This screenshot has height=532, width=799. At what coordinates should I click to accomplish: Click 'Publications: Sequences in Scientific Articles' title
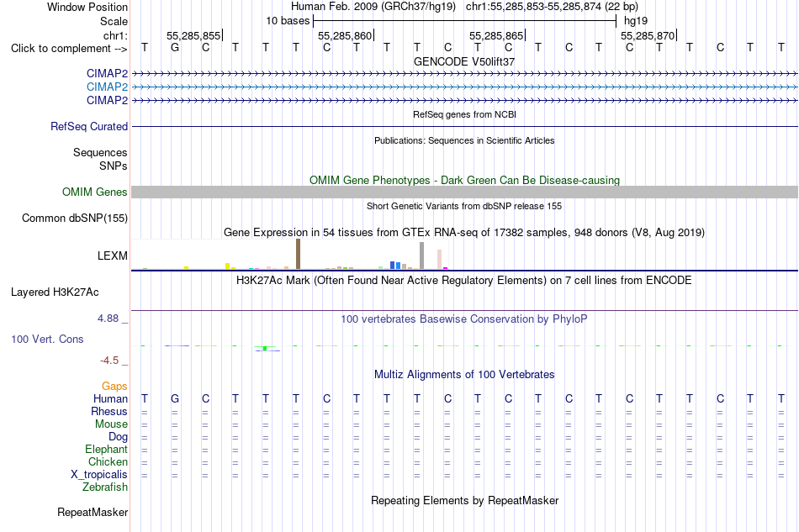(x=464, y=140)
